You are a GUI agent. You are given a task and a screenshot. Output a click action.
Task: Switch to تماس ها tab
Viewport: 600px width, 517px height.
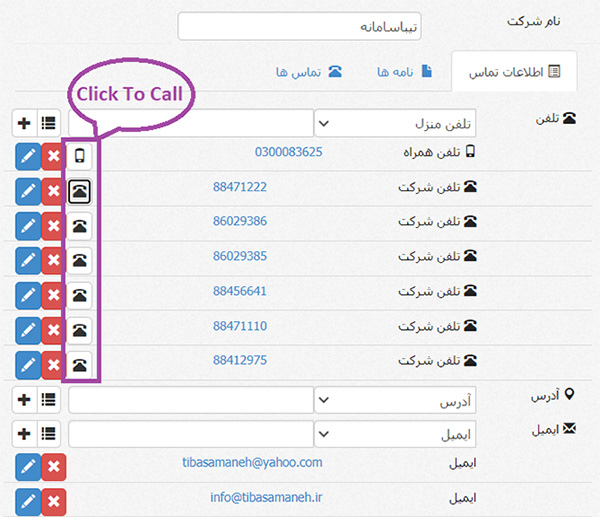[x=309, y=72]
